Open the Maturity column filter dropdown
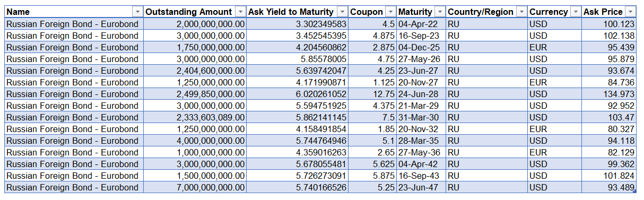Screen dimensions: 644x200 coord(440,12)
